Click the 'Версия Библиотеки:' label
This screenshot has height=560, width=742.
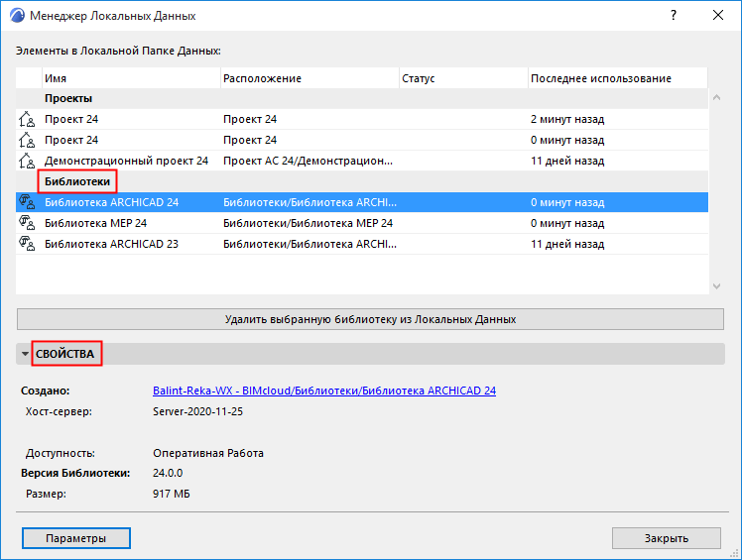pos(75,473)
